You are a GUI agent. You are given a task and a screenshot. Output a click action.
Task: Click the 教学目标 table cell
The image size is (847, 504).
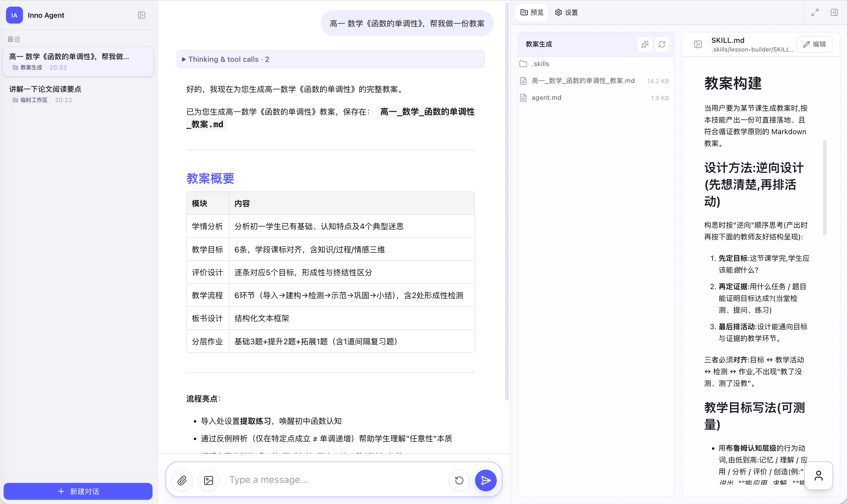[207, 250]
